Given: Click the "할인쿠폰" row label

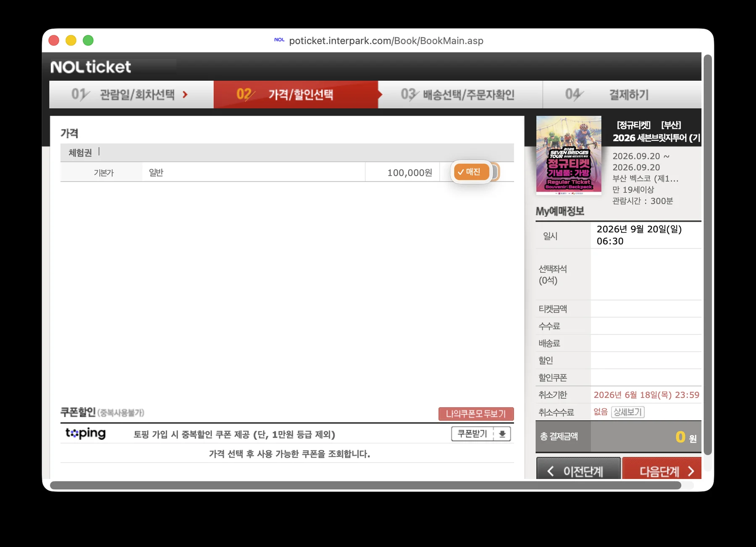Looking at the screenshot, I should (x=553, y=378).
